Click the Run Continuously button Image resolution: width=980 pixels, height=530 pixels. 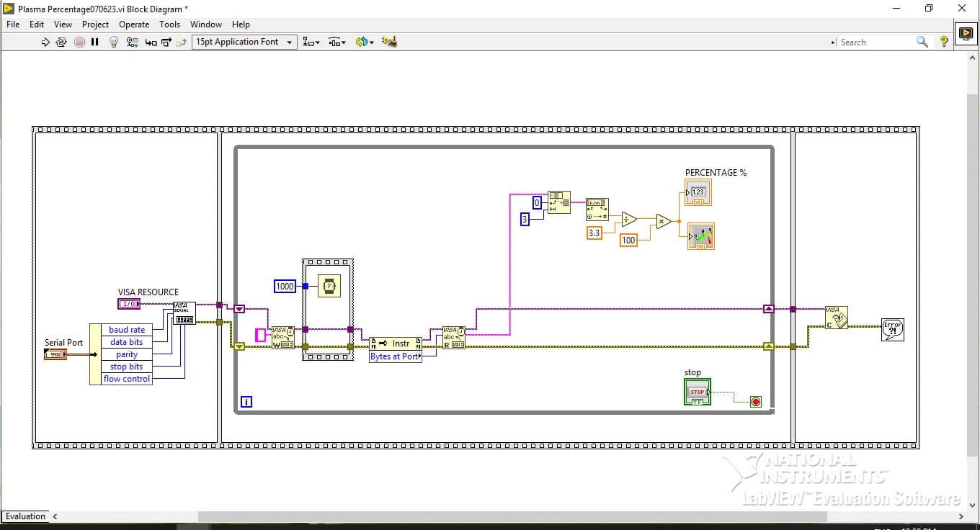click(61, 42)
